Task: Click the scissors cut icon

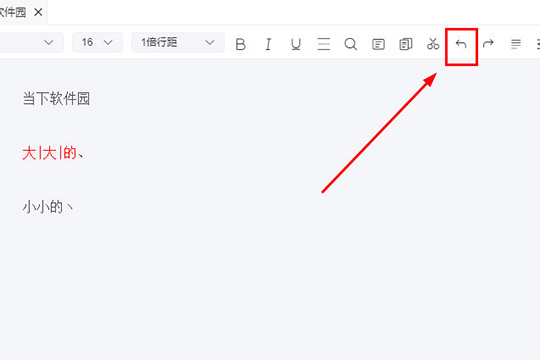Action: (433, 44)
